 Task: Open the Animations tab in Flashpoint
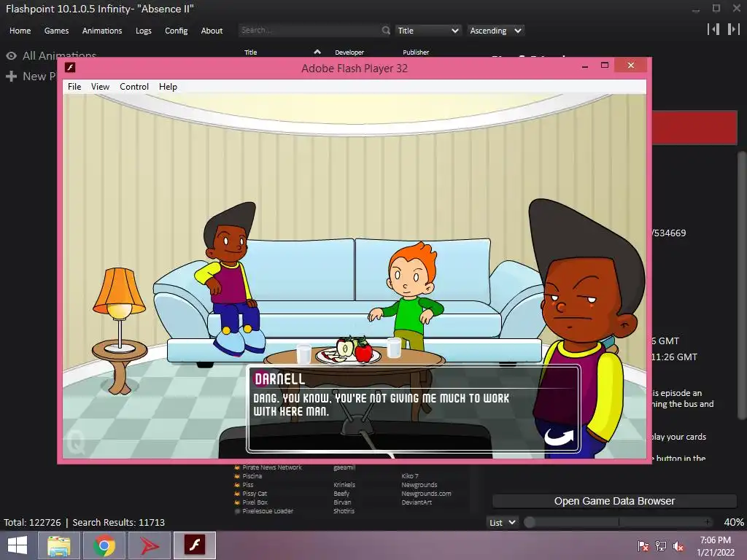102,31
